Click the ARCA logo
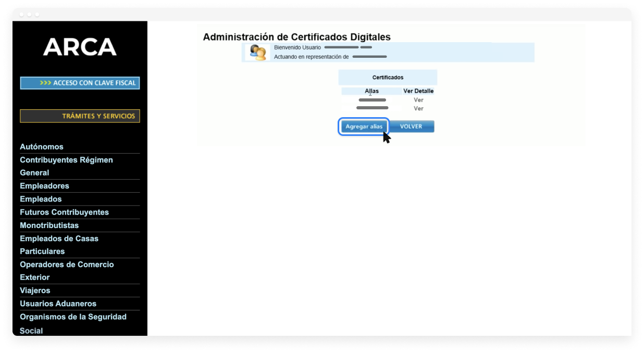Screen dimensions: 644x353 [80, 47]
